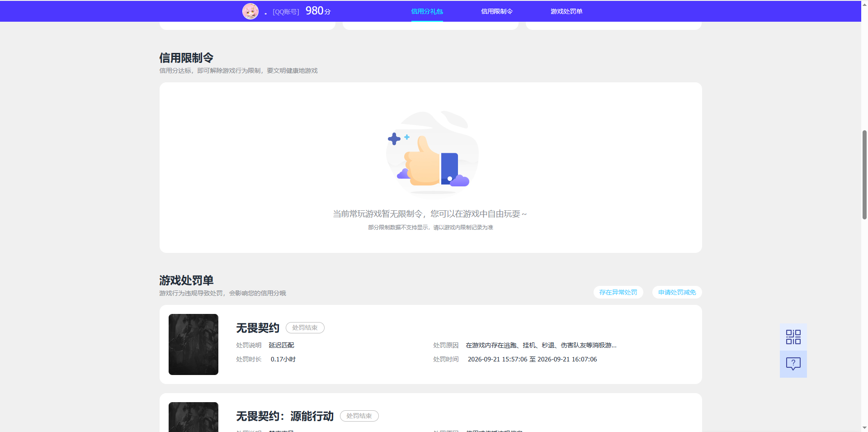
Task: Click the 当前常玩游戏暂无限制令 message
Action: 430,214
